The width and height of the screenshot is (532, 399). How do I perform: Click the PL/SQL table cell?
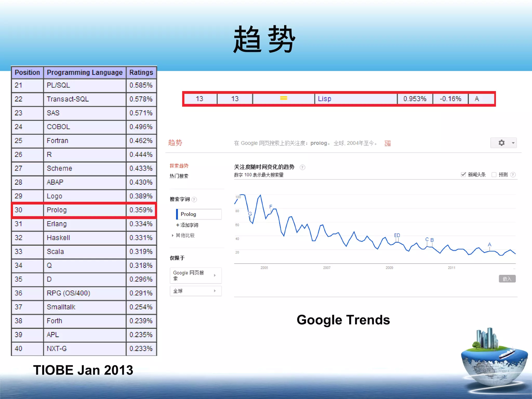coord(85,85)
